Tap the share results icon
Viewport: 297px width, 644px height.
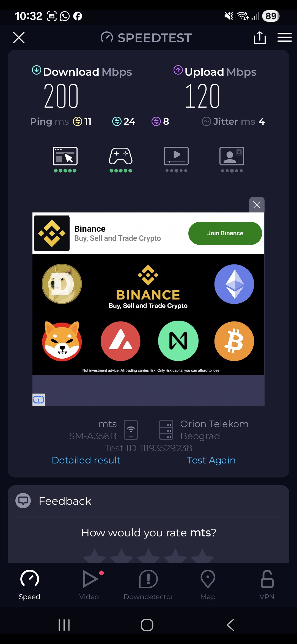point(260,37)
